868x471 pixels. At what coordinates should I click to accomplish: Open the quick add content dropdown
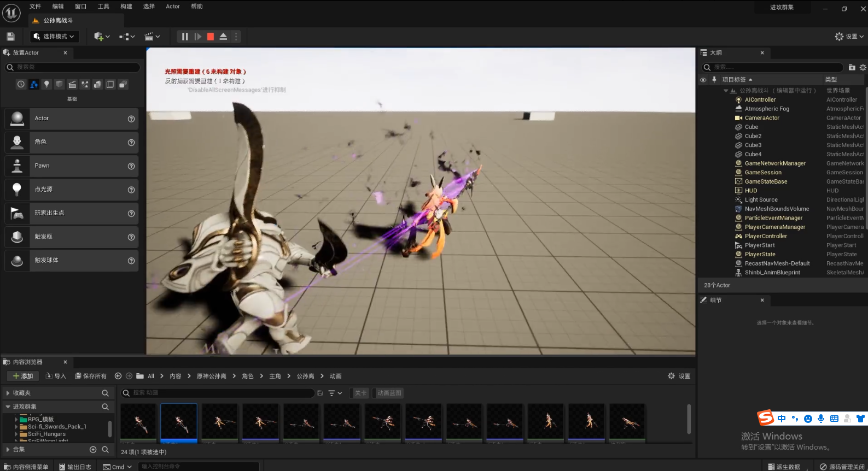[102, 37]
